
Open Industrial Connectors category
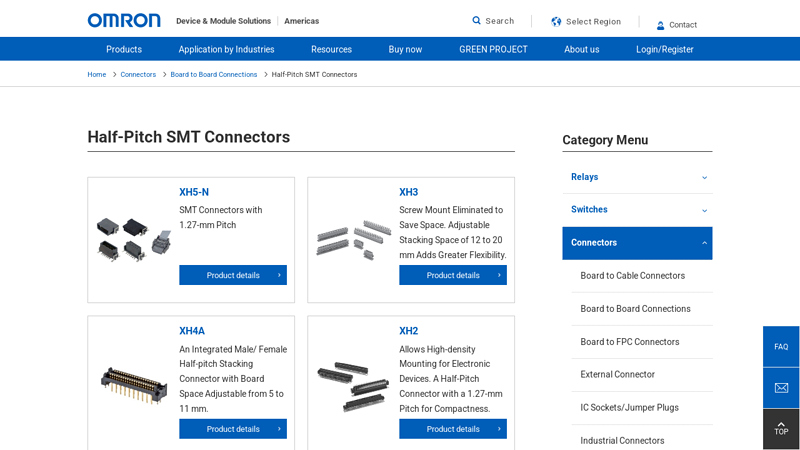click(622, 440)
